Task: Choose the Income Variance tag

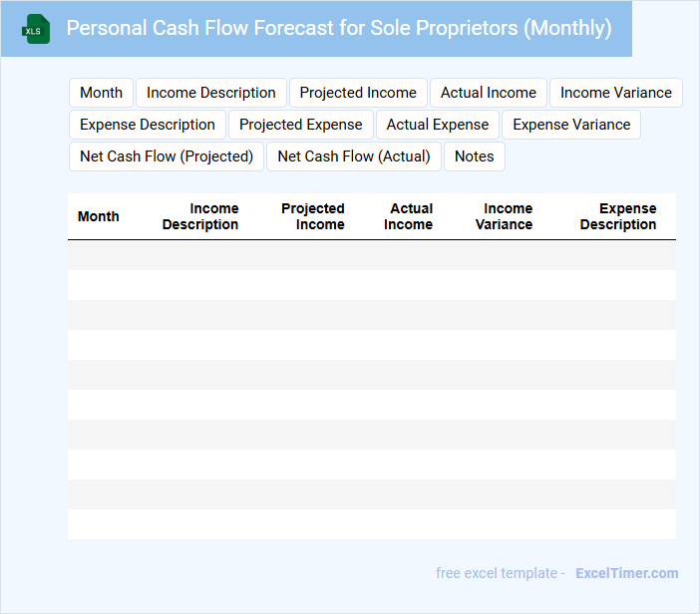Action: (x=616, y=93)
